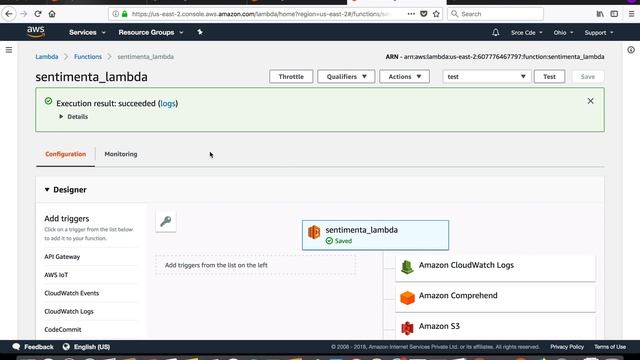Click the green padlock security icon

[124, 14]
